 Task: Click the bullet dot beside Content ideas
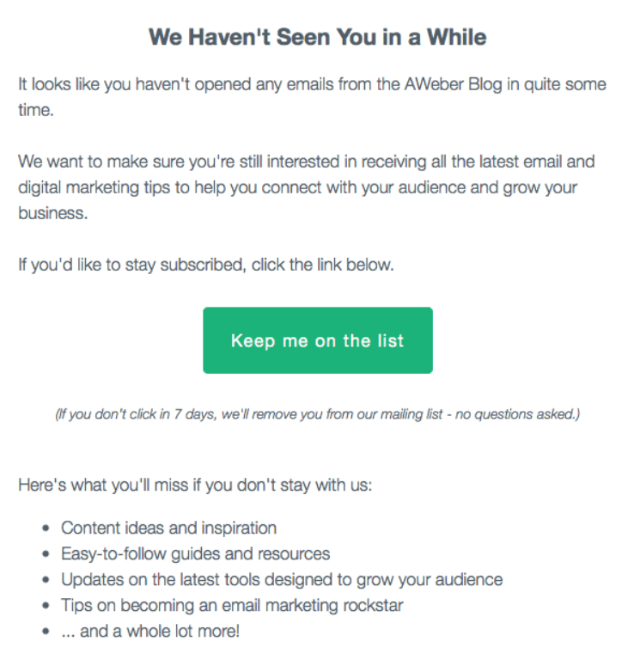tap(46, 528)
